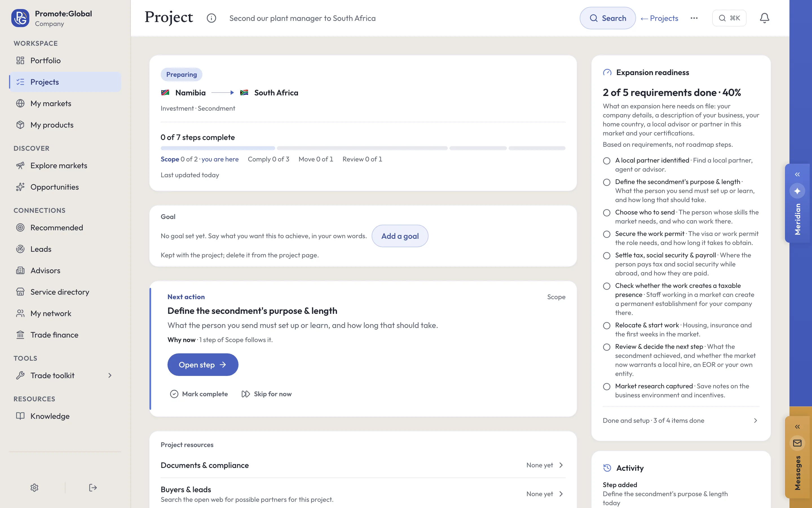Toggle 'Choose who to send' requirement circle
This screenshot has height=508, width=812.
coord(606,213)
